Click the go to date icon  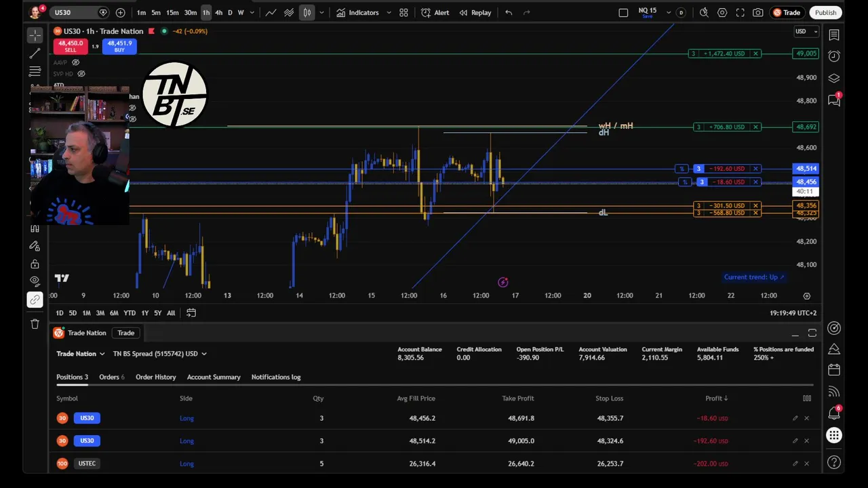[x=191, y=312]
